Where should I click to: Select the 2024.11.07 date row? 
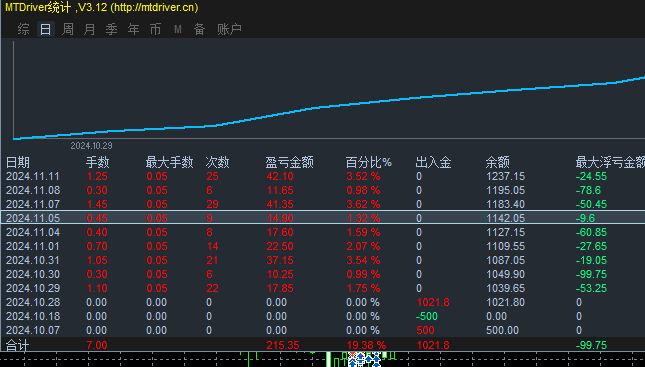(323, 204)
